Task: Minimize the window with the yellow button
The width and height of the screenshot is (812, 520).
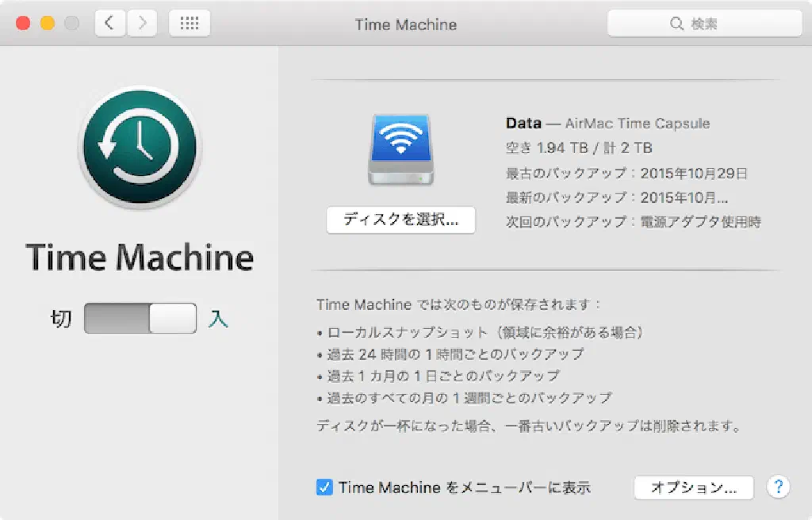Action: click(x=47, y=24)
